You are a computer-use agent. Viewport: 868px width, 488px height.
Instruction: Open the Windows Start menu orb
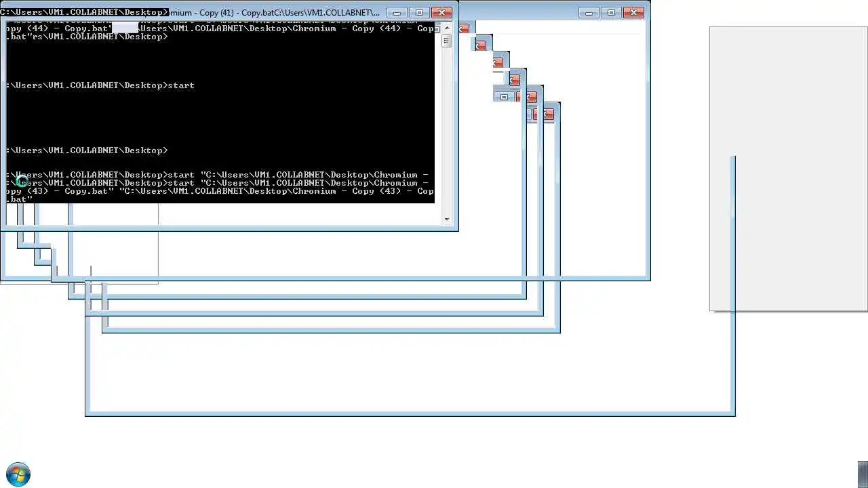pos(18,474)
